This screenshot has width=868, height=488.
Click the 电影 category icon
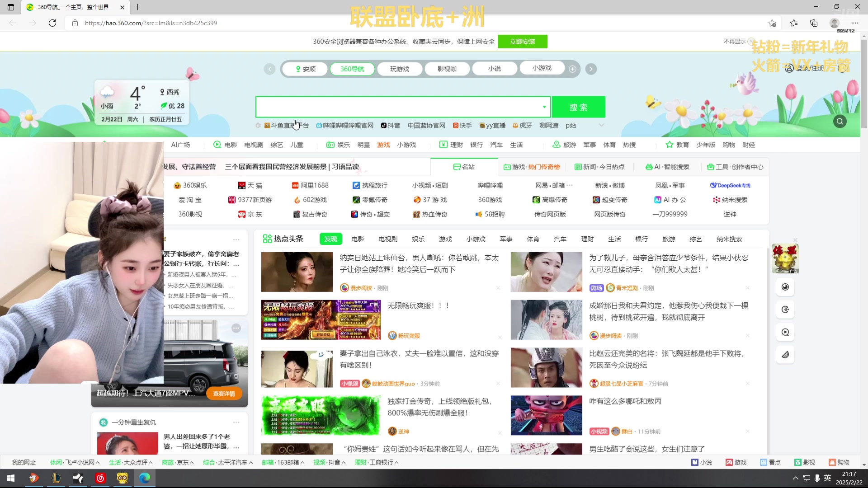(x=217, y=145)
